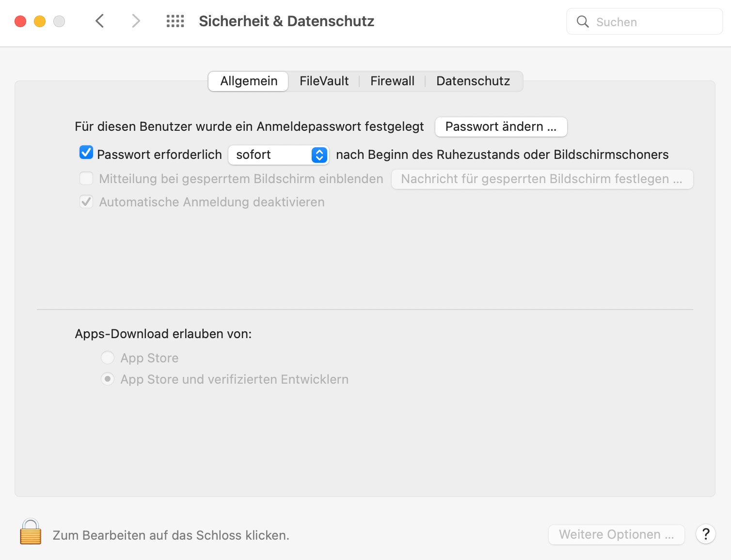The width and height of the screenshot is (731, 560).
Task: Choose App Store und verifizierten Entwicklern
Action: (108, 379)
